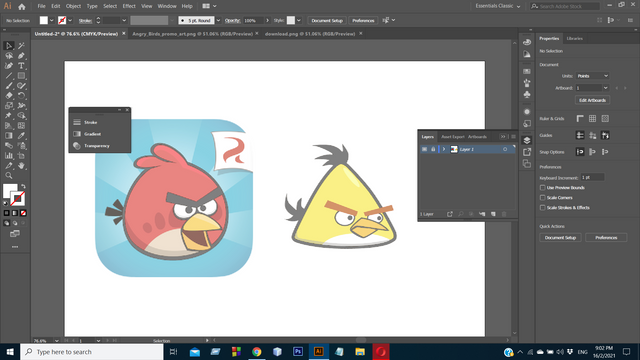Create new layer icon in Layers panel
The height and width of the screenshot is (360, 640).
point(493,214)
